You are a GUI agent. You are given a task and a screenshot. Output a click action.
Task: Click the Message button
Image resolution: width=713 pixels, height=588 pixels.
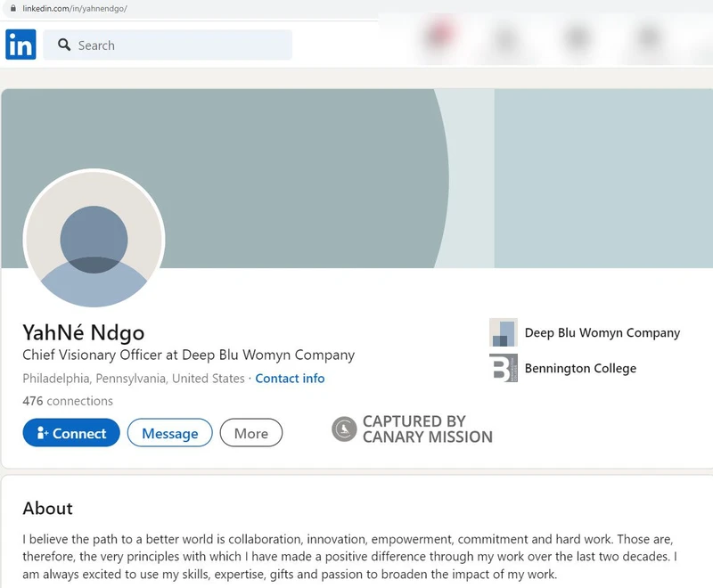coord(169,433)
